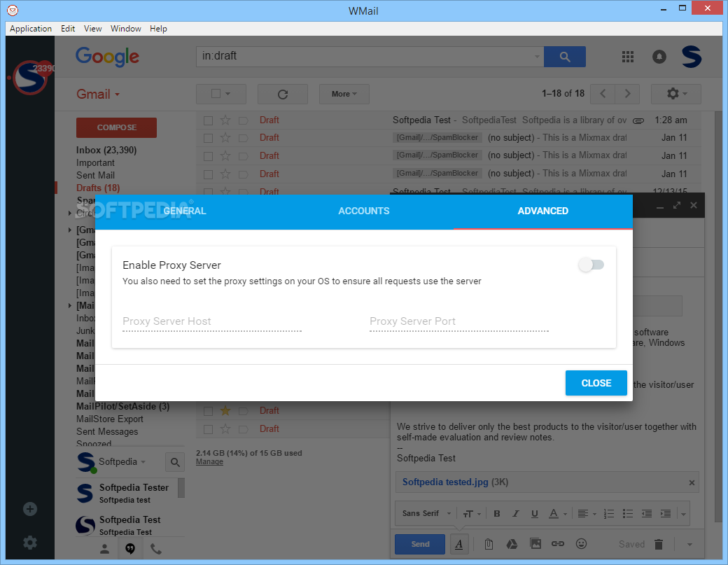Image resolution: width=728 pixels, height=565 pixels.
Task: Open the View menu
Action: pos(93,28)
